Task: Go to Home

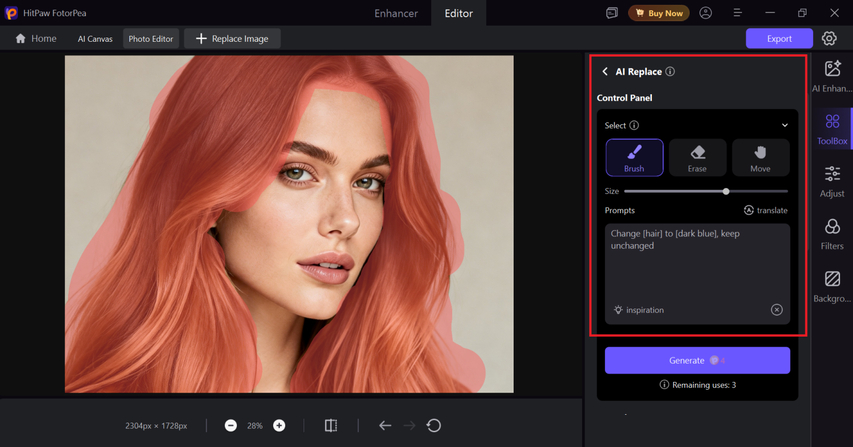Action: click(x=36, y=39)
